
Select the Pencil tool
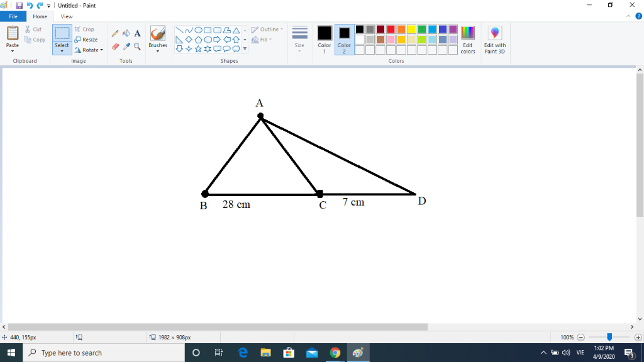pos(115,34)
